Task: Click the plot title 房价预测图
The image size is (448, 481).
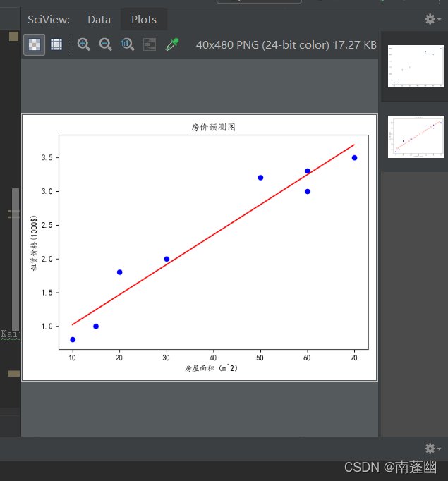Action: [x=213, y=127]
